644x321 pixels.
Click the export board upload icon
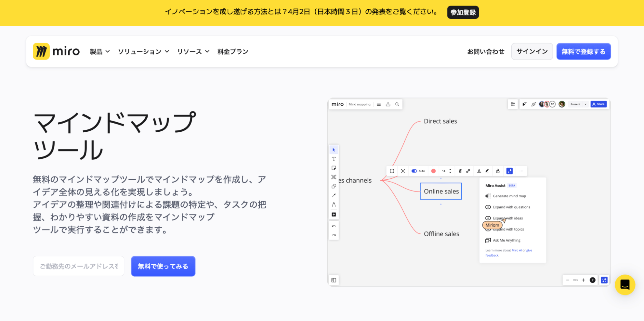coord(388,104)
